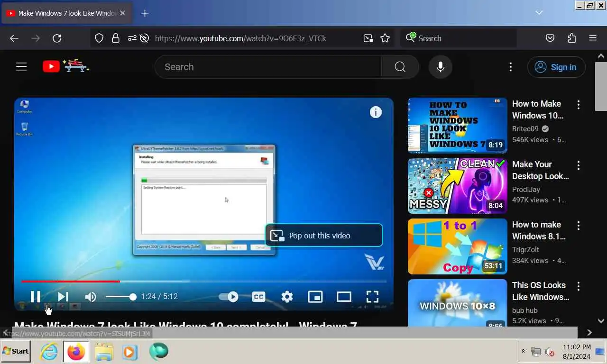Open the thumbnail for How to Make Windows 10
This screenshot has width=607, height=364.
pos(458,126)
